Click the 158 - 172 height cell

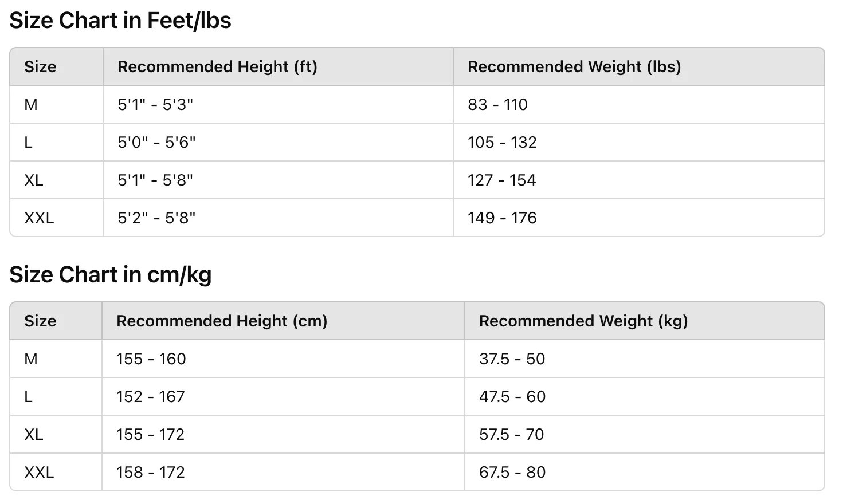tap(151, 472)
